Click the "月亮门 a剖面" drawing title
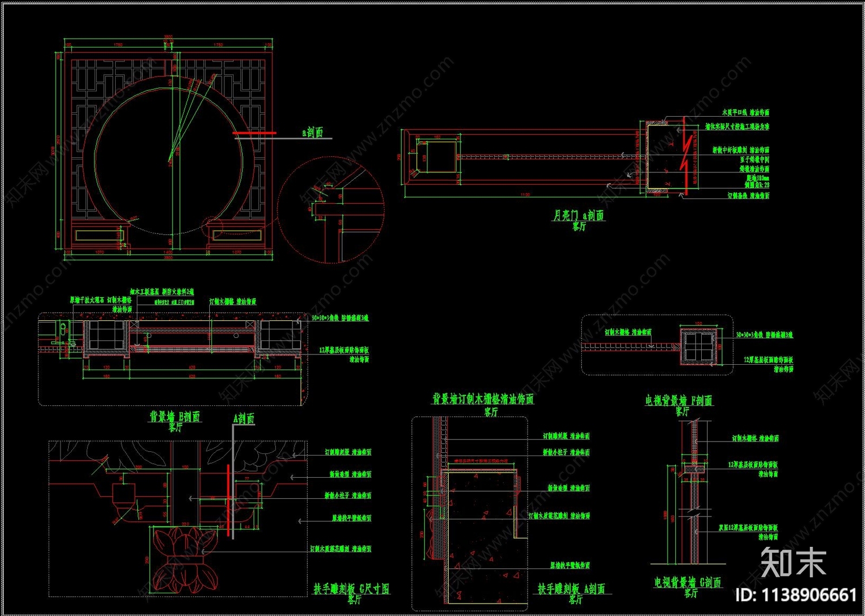 click(x=578, y=215)
